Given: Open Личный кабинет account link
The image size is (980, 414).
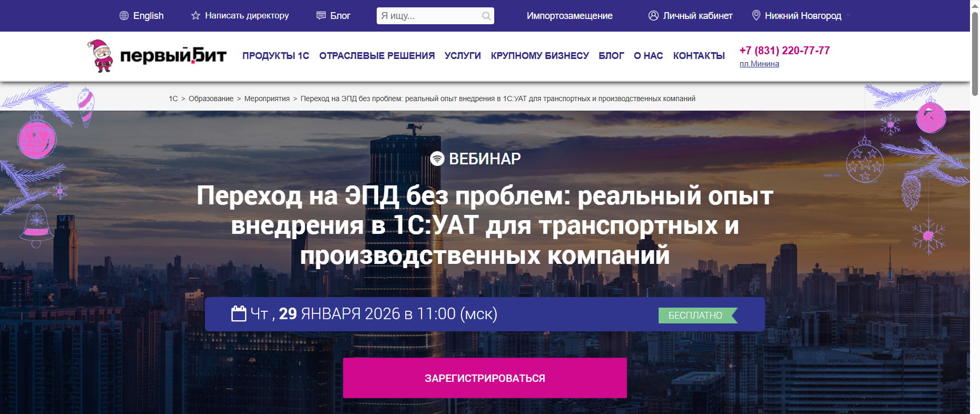Looking at the screenshot, I should click(x=698, y=16).
